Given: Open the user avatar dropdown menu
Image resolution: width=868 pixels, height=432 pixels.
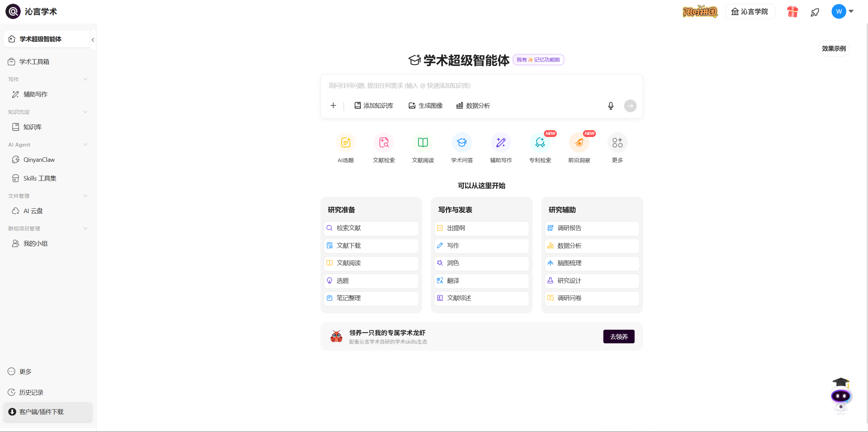Looking at the screenshot, I should 843,12.
